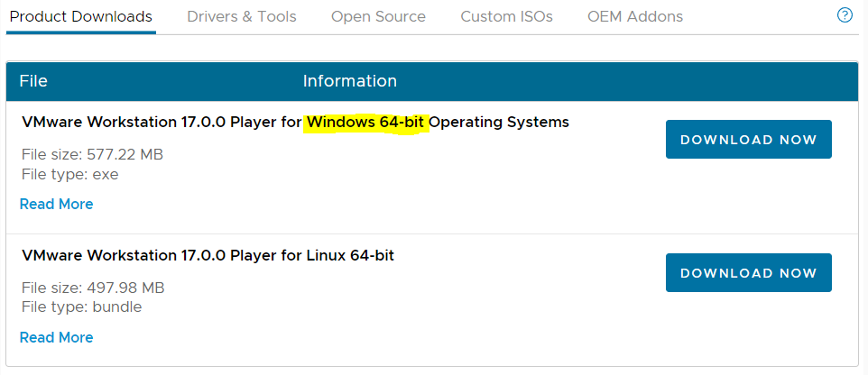Viewport: 868px width, 375px height.
Task: Open the Drivers & Tools tab
Action: [x=242, y=16]
